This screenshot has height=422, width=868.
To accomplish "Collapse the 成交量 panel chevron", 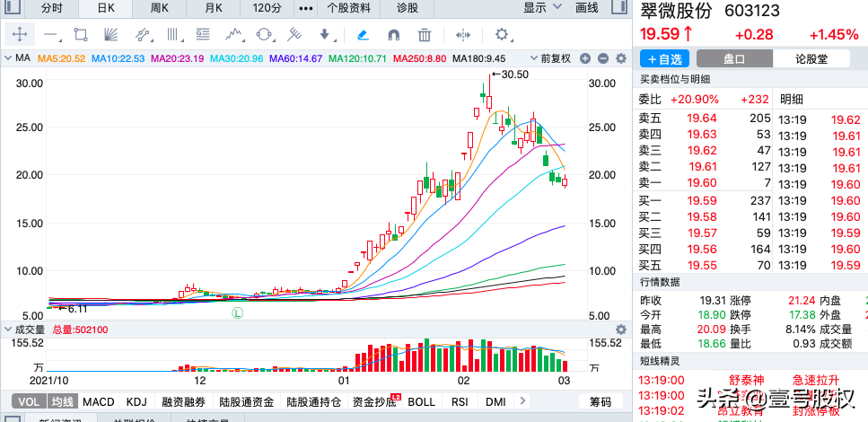I will (8, 330).
